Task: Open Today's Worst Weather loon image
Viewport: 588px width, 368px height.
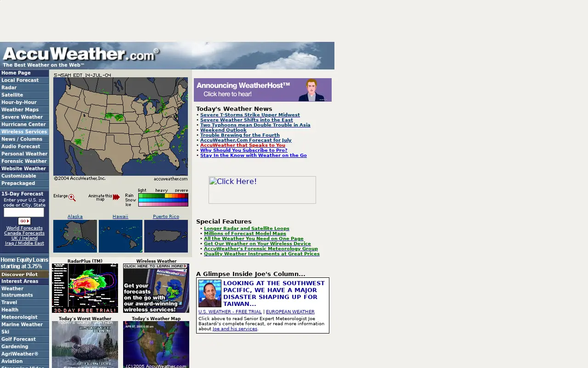Action: (x=85, y=345)
